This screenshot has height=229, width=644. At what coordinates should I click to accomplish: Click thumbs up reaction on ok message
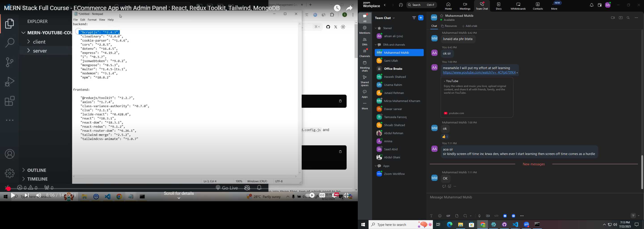click(x=445, y=137)
